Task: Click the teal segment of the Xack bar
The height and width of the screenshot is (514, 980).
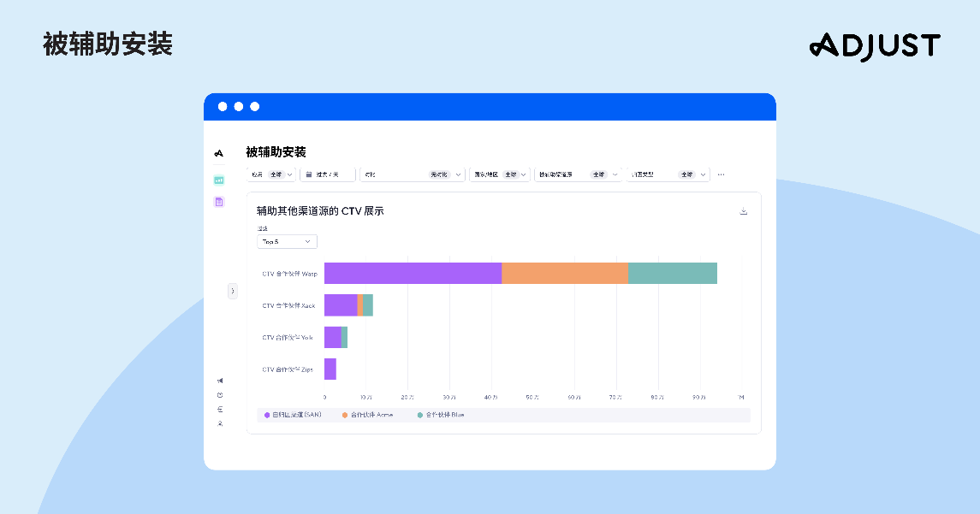Action: pos(368,305)
